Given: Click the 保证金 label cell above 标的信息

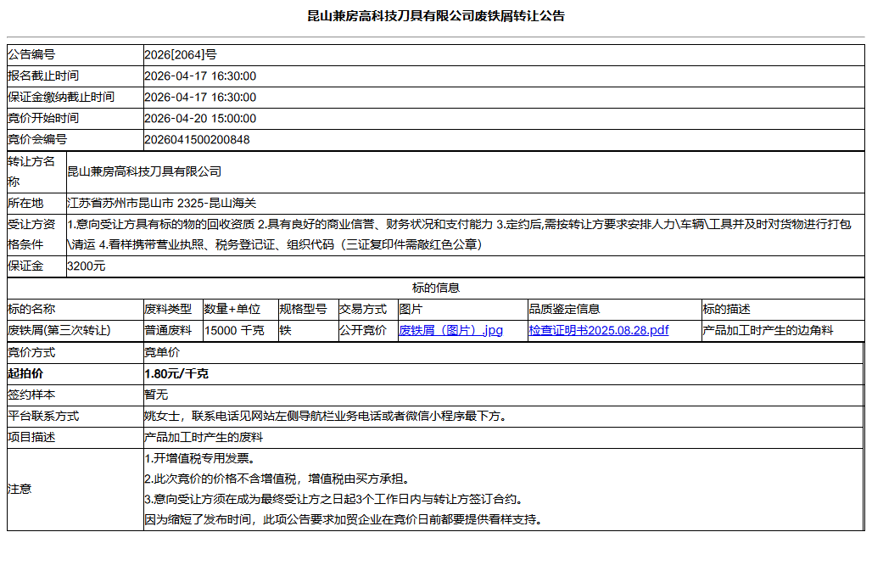Looking at the screenshot, I should (36, 266).
